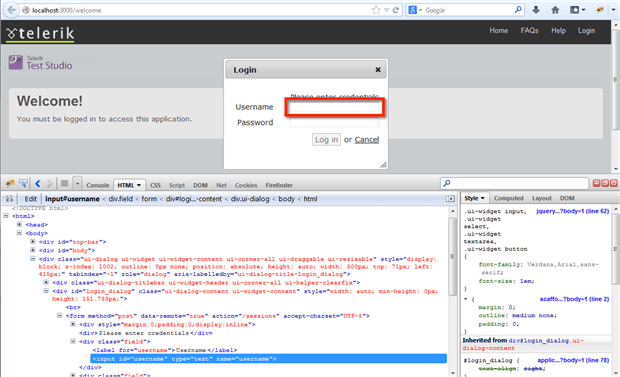Image resolution: width=620 pixels, height=377 pixels.
Task: Open the Google search engine selector
Action: point(415,10)
